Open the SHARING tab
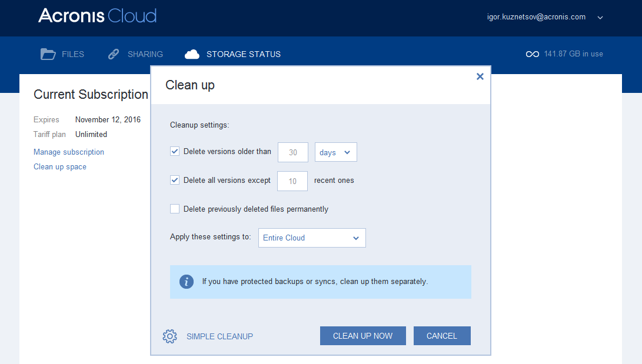This screenshot has height=364, width=642. (145, 54)
